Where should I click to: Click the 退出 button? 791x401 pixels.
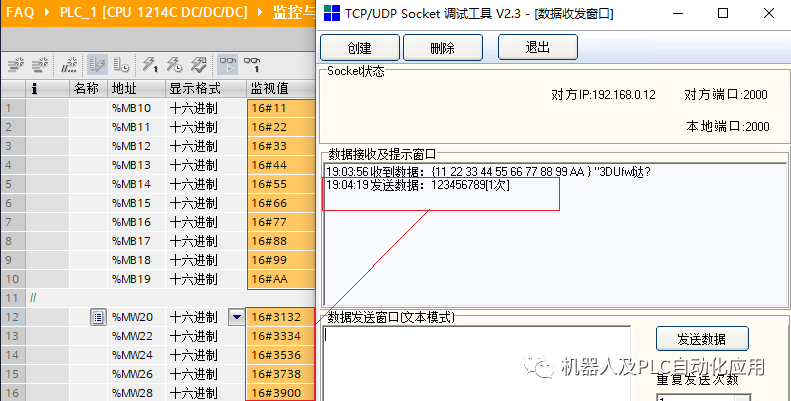[537, 47]
